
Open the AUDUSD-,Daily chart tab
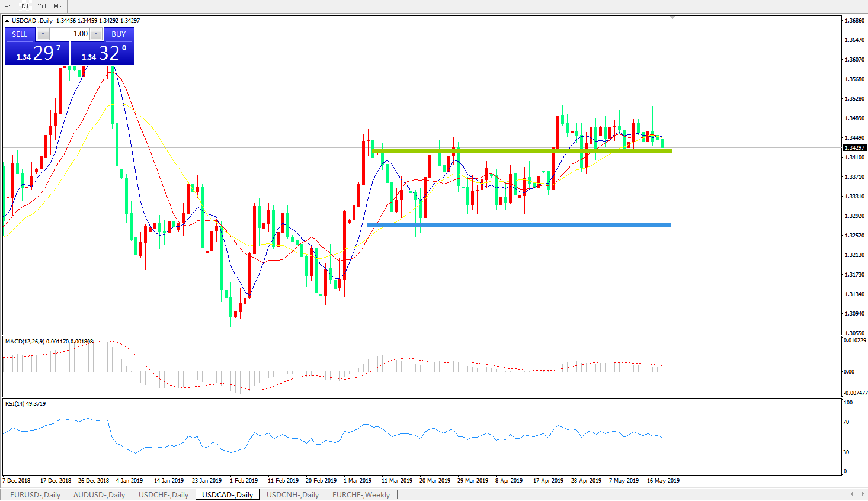pos(99,494)
